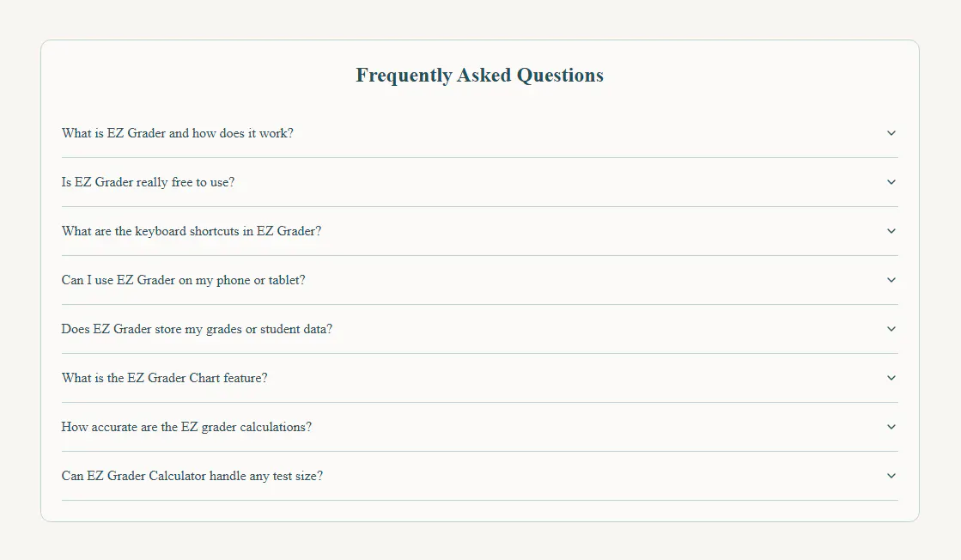Viewport: 961px width, 560px height.
Task: Expand 'Does EZ Grader store my grades' question
Action: 197,329
